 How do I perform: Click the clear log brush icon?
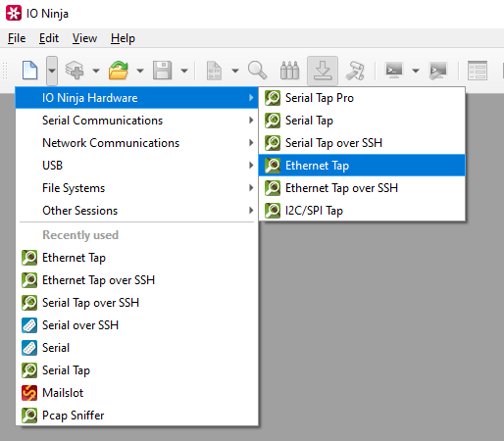355,71
